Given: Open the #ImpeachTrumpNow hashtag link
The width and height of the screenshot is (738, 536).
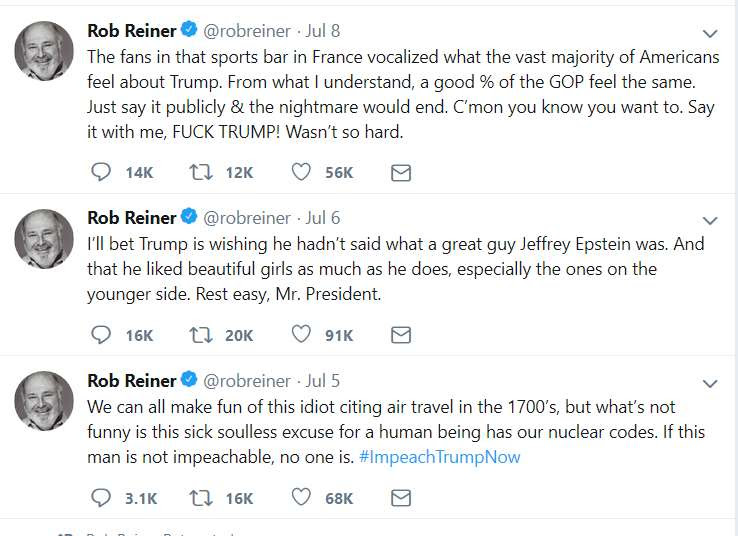Looking at the screenshot, I should (438, 457).
